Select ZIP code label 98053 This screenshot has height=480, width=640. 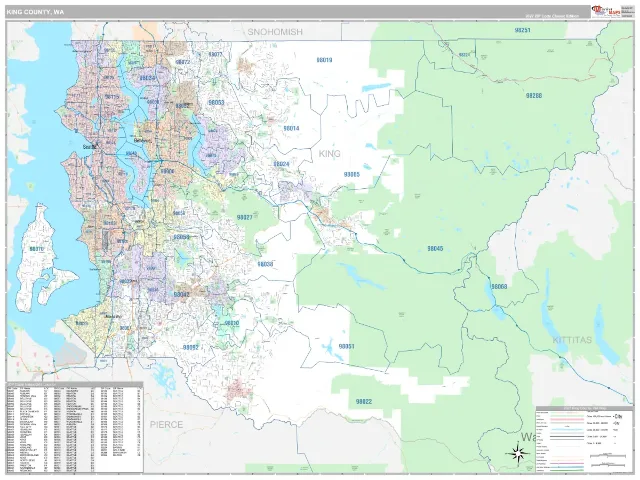216,102
